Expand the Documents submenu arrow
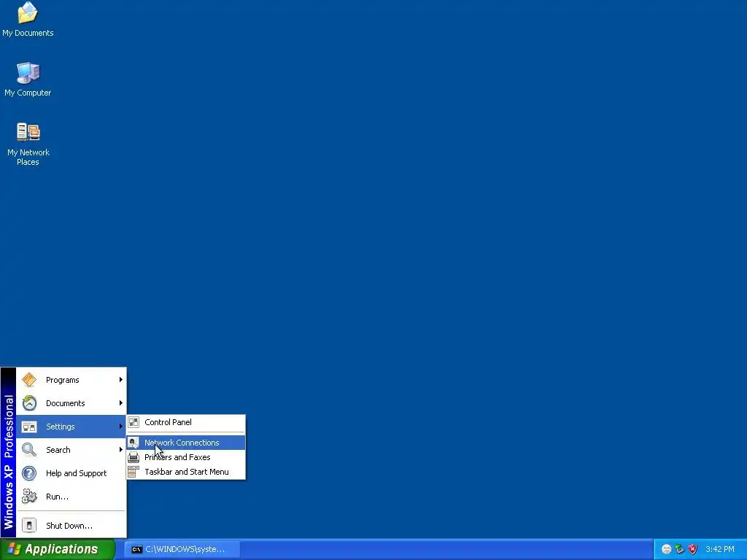Viewport: 747px width, 560px height. (x=121, y=402)
